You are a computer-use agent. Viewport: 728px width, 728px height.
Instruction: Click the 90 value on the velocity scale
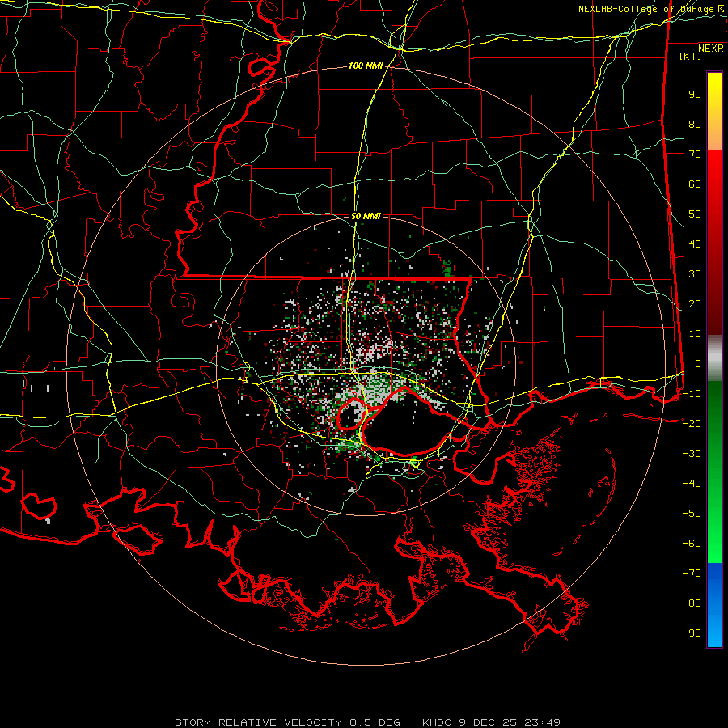click(695, 95)
